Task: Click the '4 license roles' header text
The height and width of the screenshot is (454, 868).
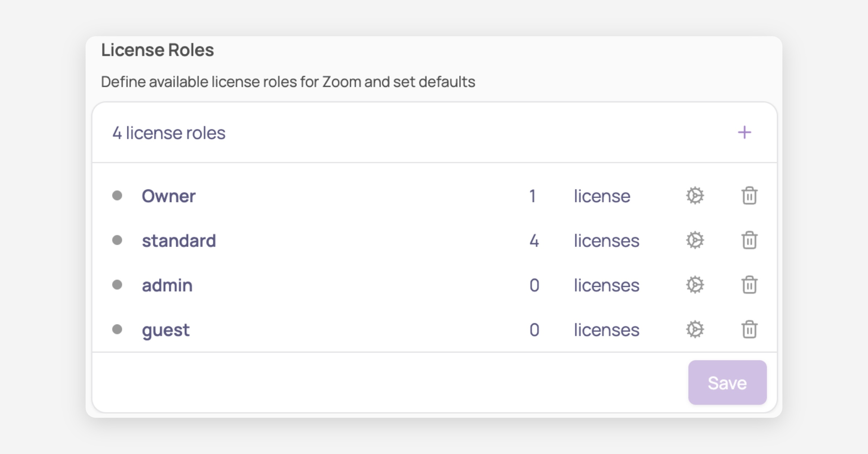Action: point(169,133)
